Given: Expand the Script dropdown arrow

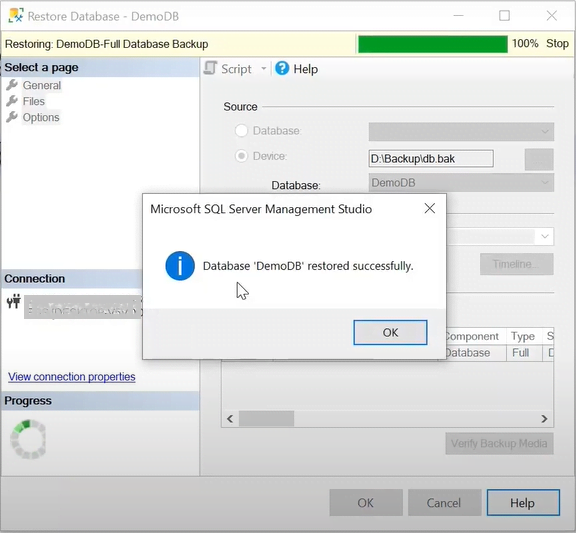Looking at the screenshot, I should click(263, 69).
